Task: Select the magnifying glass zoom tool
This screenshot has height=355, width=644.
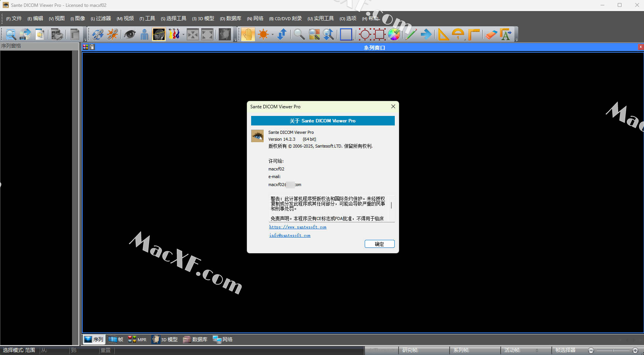Action: 299,34
